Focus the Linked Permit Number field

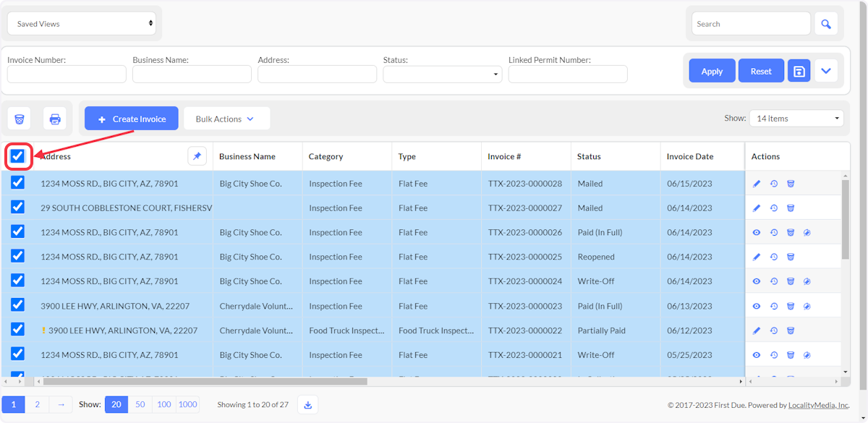coord(568,74)
